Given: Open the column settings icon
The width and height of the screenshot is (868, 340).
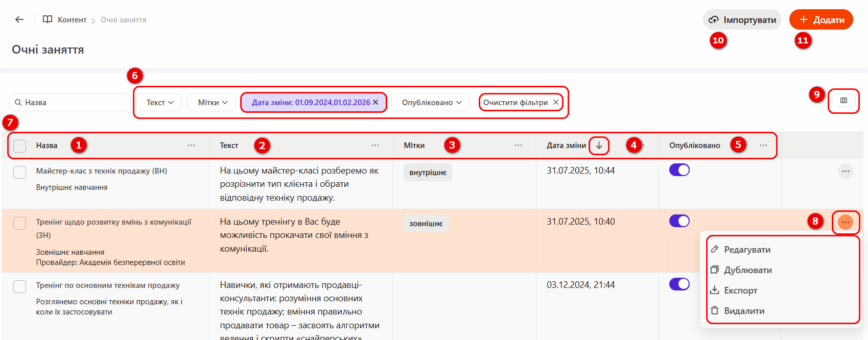Looking at the screenshot, I should (x=843, y=101).
